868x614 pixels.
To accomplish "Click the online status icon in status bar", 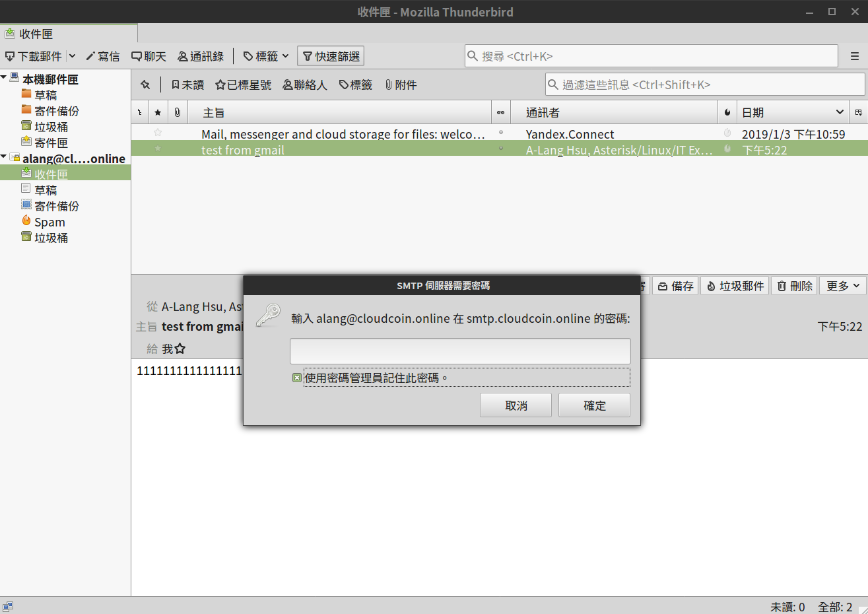I will [x=8, y=606].
